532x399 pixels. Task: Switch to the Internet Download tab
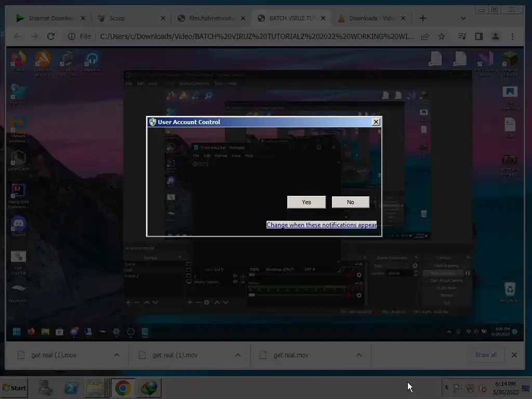[51, 18]
